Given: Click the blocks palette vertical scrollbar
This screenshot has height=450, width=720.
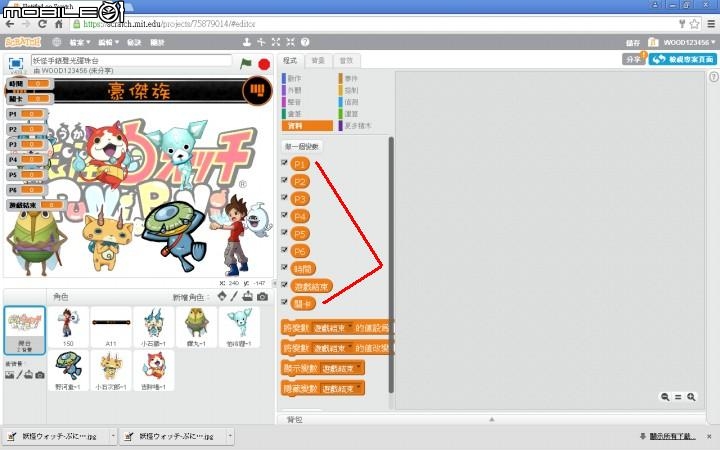Looking at the screenshot, I should pos(391,265).
